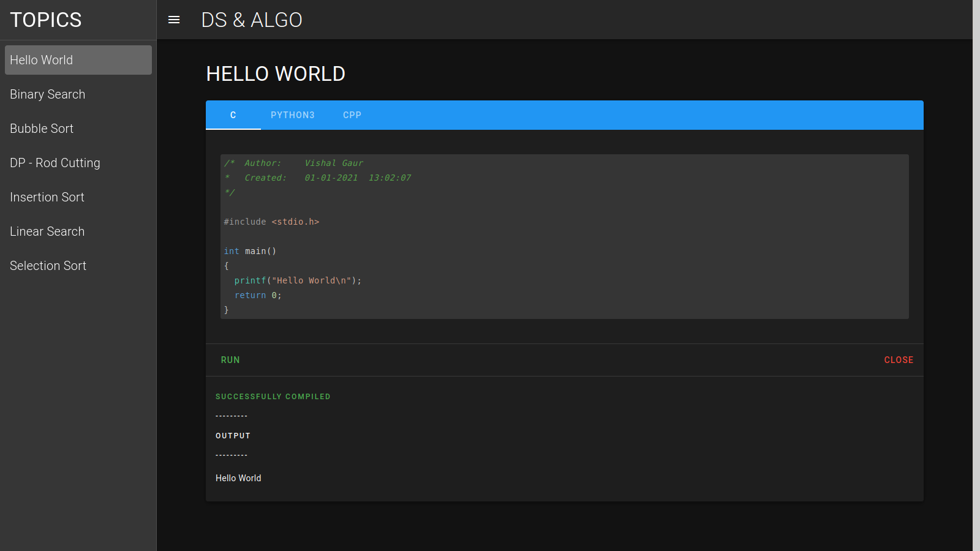Close the output panel with CLOSE

(899, 360)
